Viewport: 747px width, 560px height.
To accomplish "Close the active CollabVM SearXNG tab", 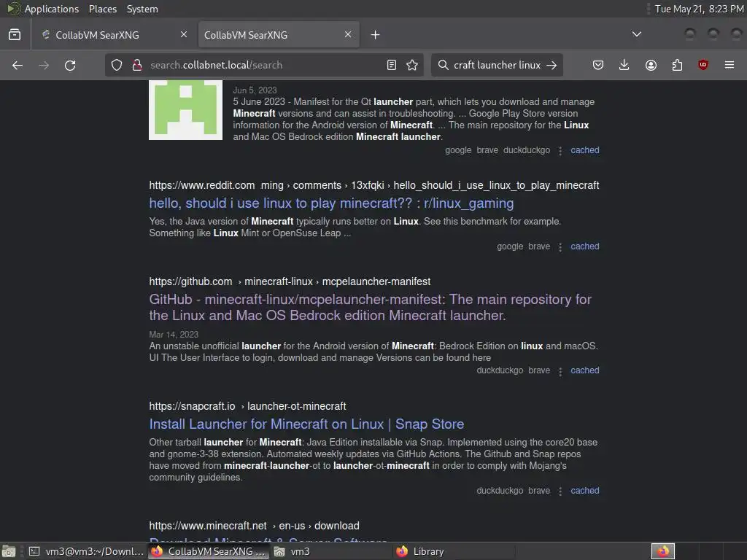I will [x=348, y=35].
